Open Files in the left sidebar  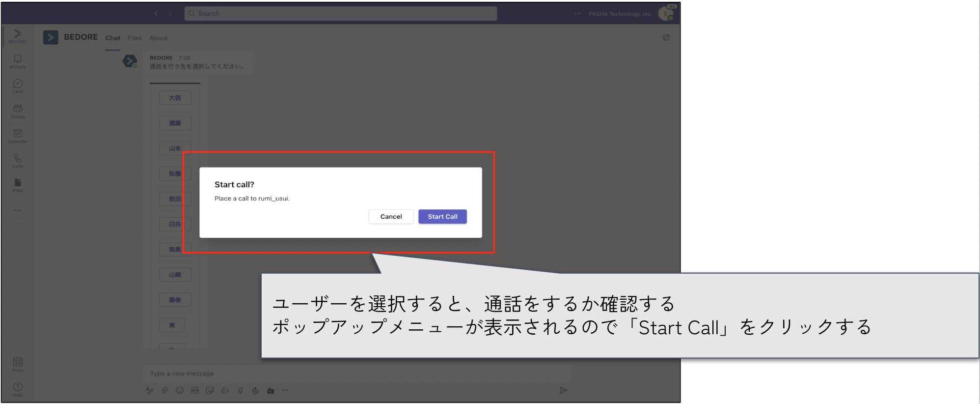pos(18,185)
